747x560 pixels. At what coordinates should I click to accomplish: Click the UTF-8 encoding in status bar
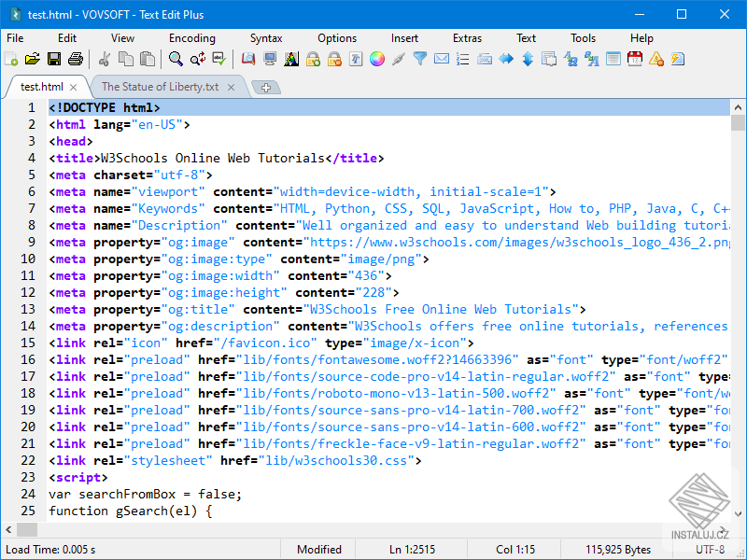709,549
